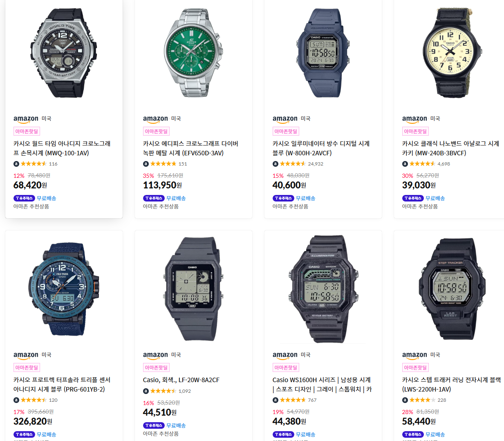The image size is (504, 441).
Task: Click the star rating showing 4,698 reviews
Action: click(x=422, y=164)
